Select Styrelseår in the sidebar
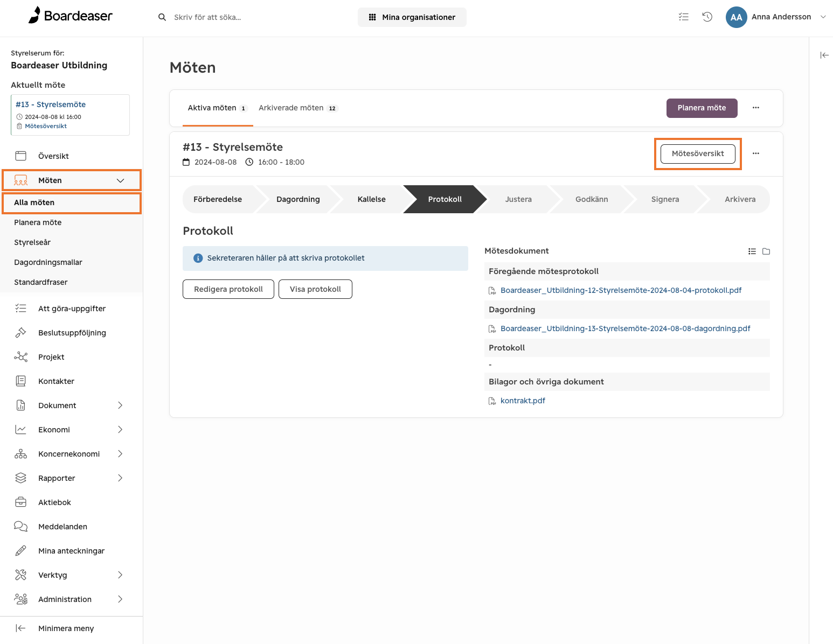 tap(32, 242)
